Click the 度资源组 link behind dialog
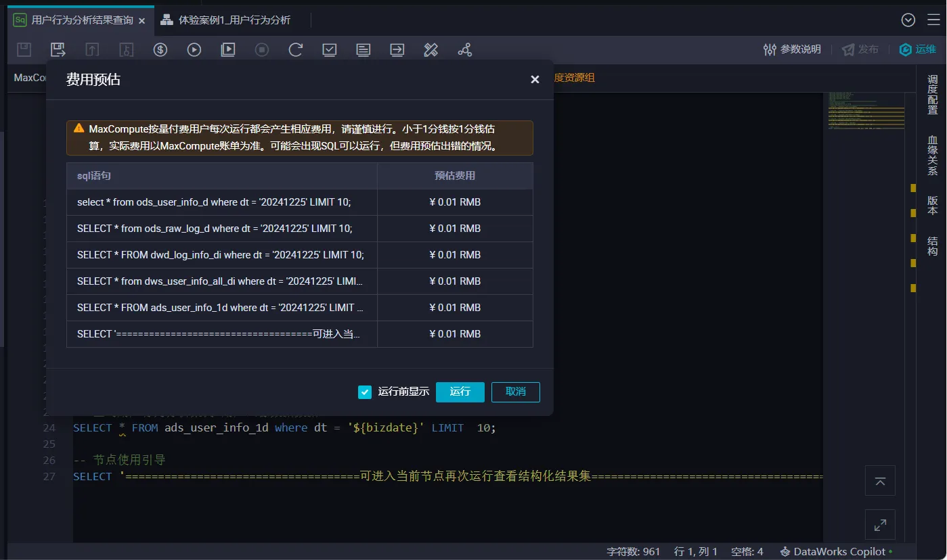 click(x=575, y=78)
